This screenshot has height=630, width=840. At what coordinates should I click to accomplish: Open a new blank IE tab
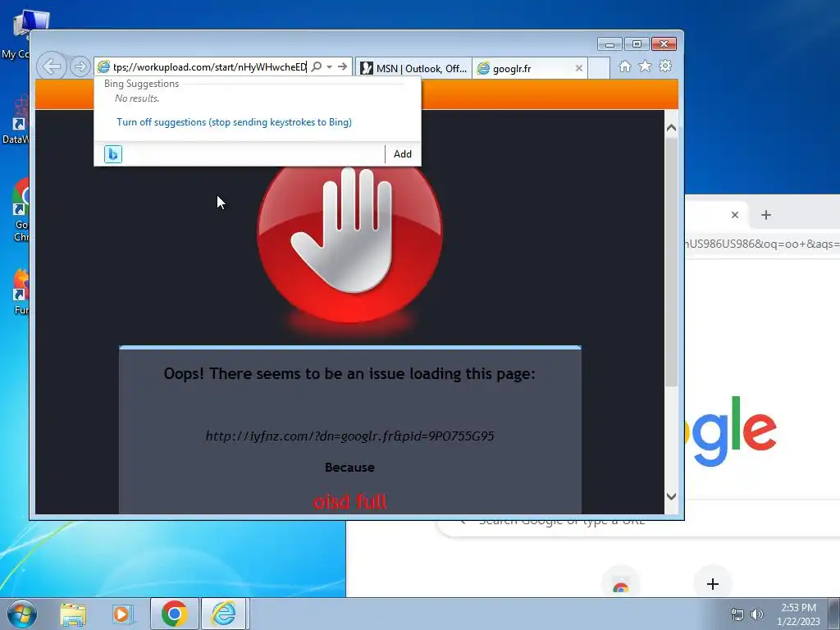click(x=599, y=69)
